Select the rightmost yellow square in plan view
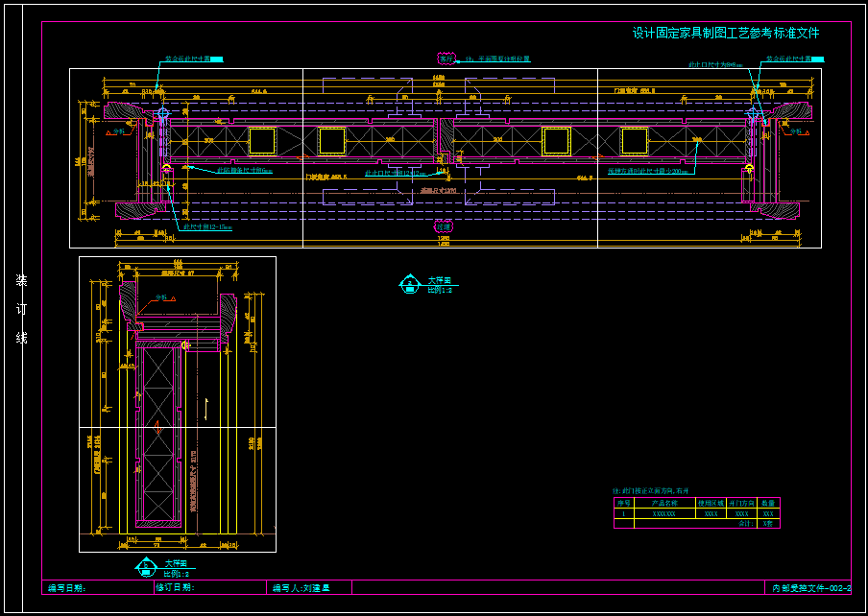This screenshot has width=868, height=616. (x=635, y=141)
